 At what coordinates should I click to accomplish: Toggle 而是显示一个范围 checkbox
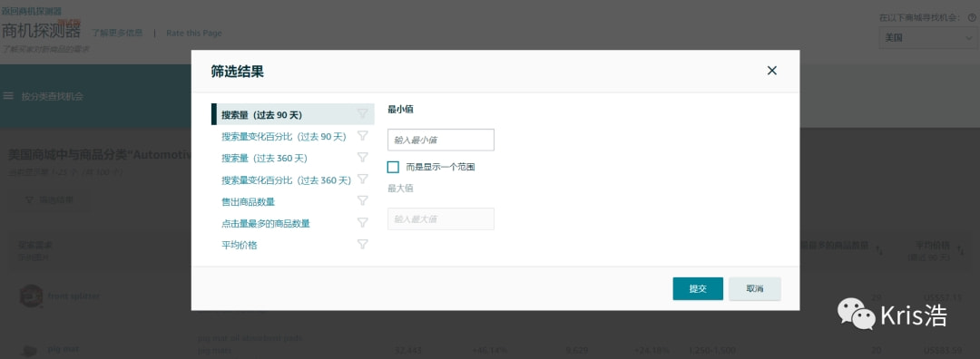pyautogui.click(x=393, y=168)
